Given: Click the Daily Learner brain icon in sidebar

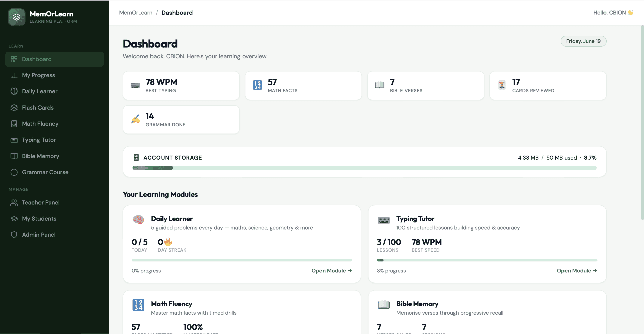Looking at the screenshot, I should point(14,91).
